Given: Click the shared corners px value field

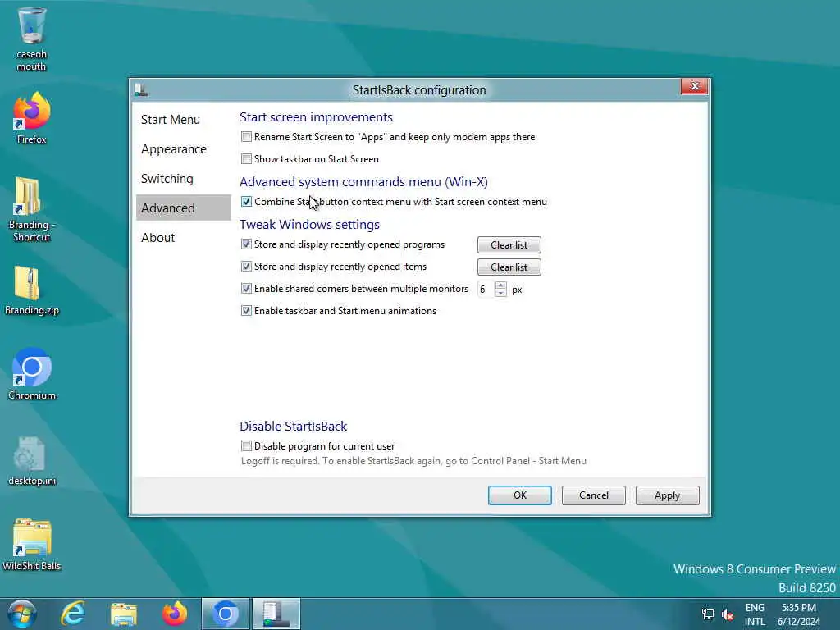Looking at the screenshot, I should pos(486,290).
